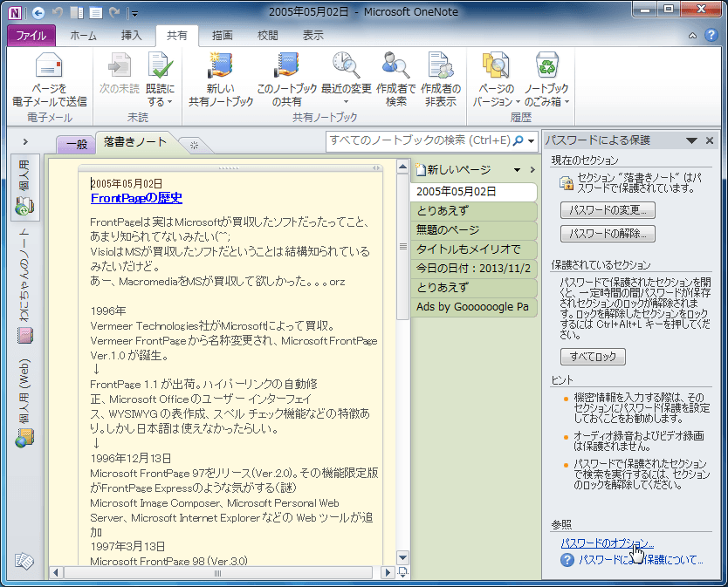Click the search magnifier icon
728x587 pixels.
pos(519,140)
